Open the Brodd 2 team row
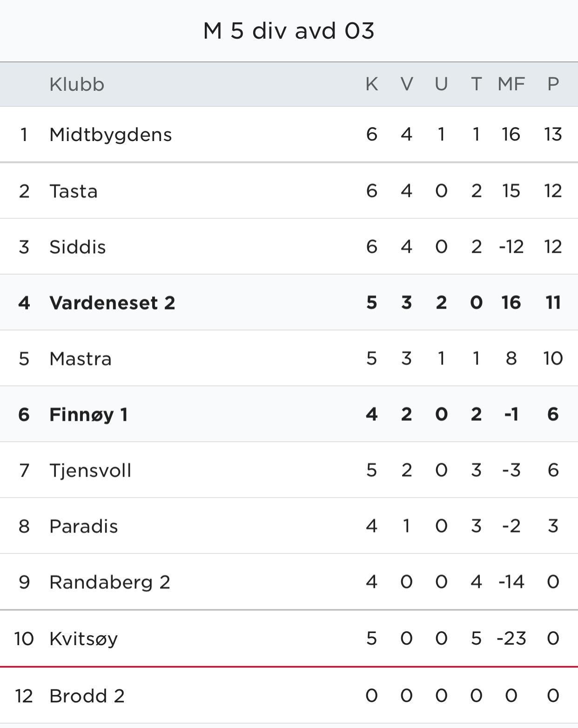 coord(87,696)
